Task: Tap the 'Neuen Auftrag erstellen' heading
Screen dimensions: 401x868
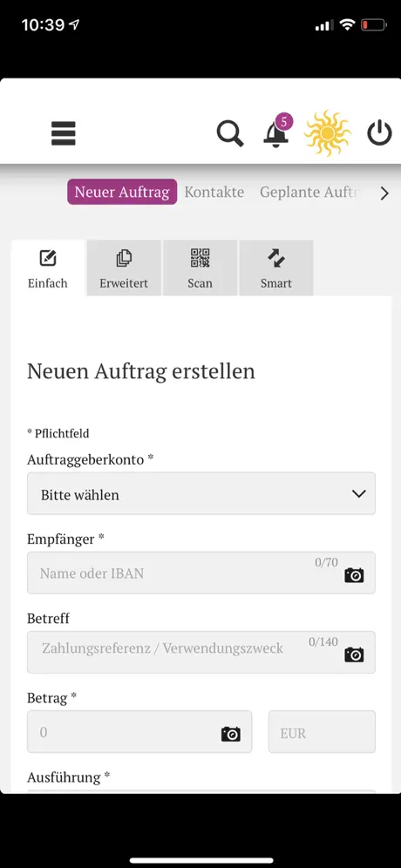Action: tap(141, 371)
